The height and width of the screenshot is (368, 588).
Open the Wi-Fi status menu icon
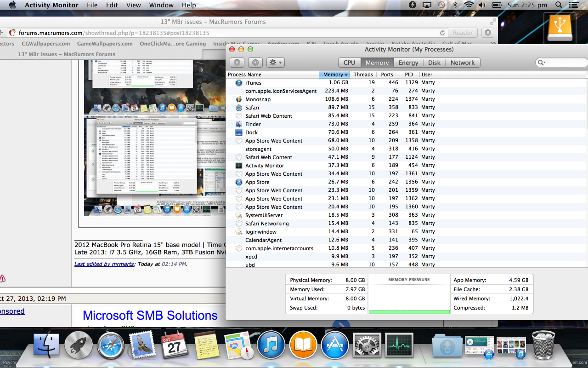[469, 5]
